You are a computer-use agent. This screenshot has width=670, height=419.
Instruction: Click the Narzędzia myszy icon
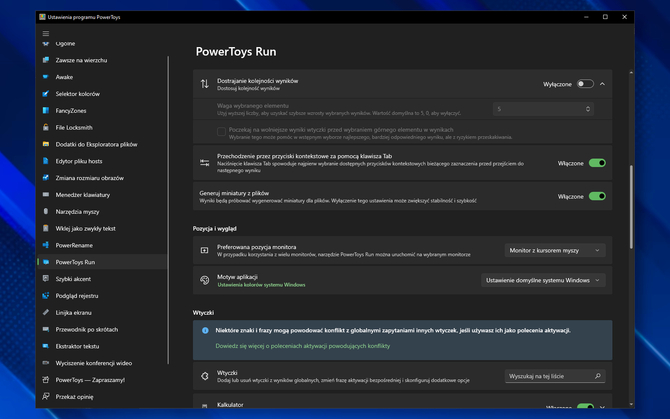coord(46,211)
